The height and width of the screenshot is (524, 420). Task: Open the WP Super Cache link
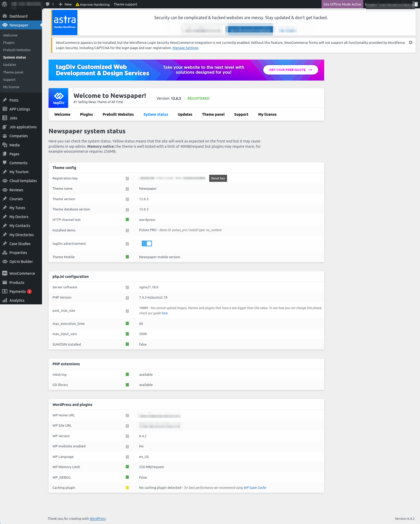point(255,488)
